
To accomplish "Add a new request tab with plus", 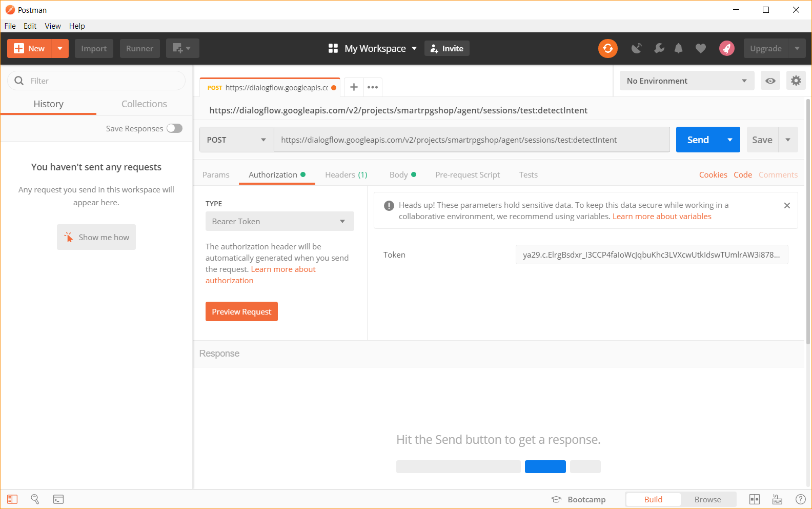I will pyautogui.click(x=354, y=87).
